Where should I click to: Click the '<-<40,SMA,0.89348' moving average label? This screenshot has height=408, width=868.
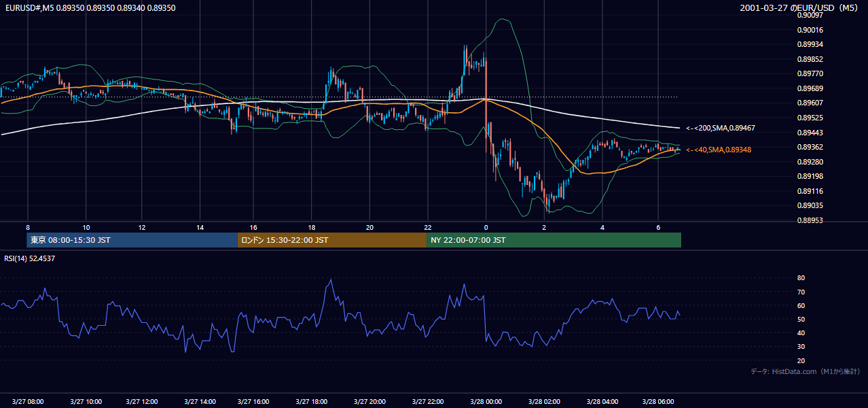tap(719, 150)
